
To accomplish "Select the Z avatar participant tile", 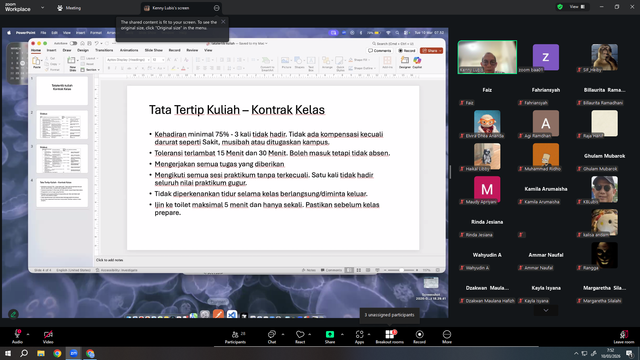I will pos(546,57).
